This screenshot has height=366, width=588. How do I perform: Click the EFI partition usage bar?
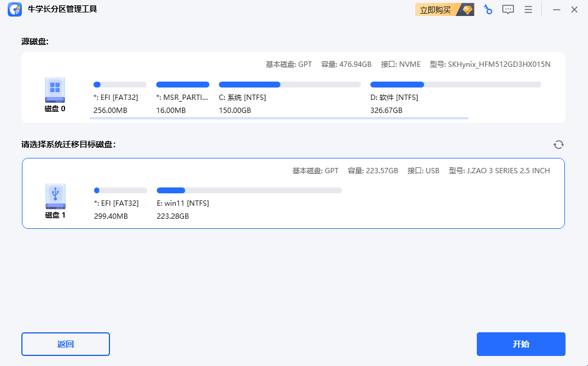(x=119, y=84)
